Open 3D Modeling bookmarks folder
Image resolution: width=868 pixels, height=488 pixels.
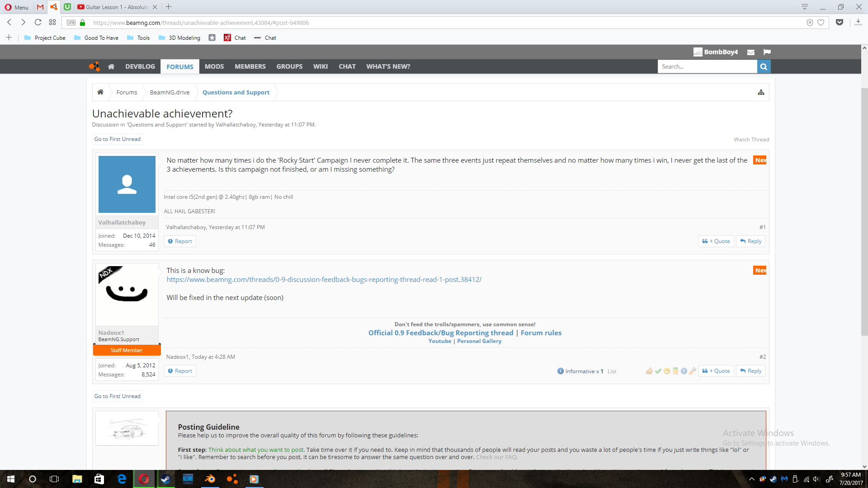point(179,38)
